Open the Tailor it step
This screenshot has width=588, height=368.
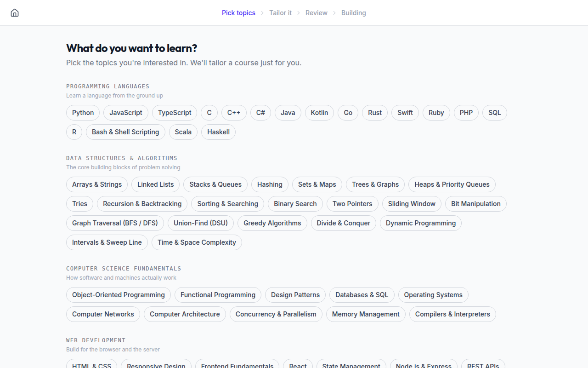click(x=280, y=13)
